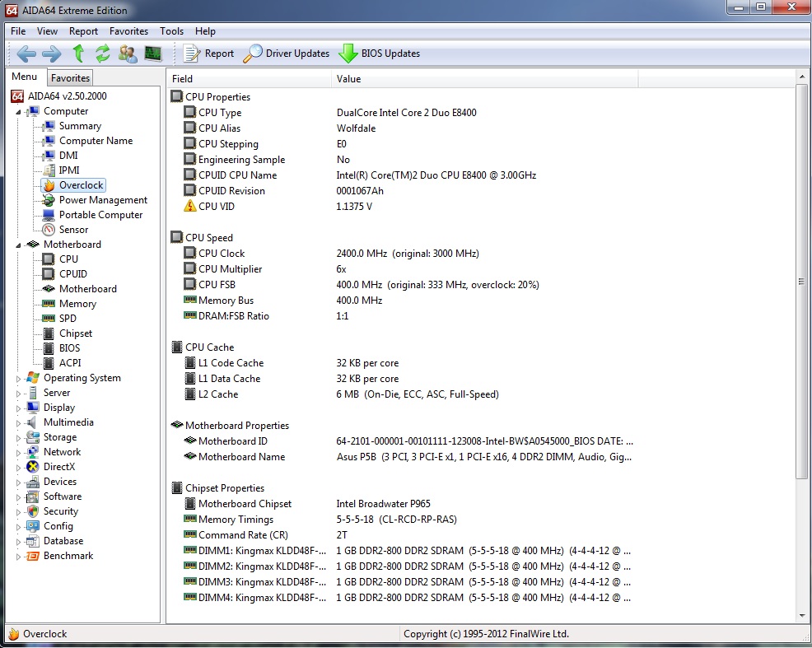Click the Portable Computer laptop icon
The width and height of the screenshot is (812, 648).
tap(49, 215)
